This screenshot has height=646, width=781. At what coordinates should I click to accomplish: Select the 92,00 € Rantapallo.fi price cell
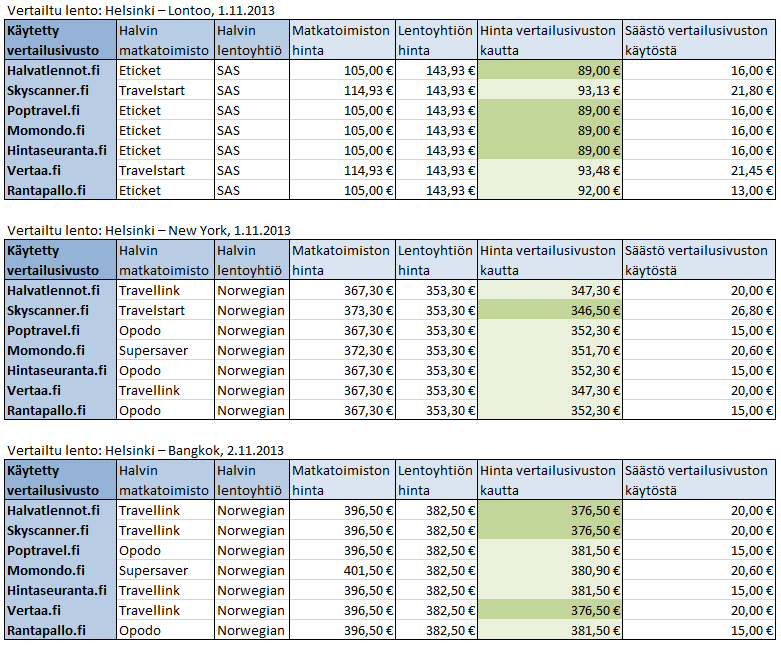click(x=549, y=190)
